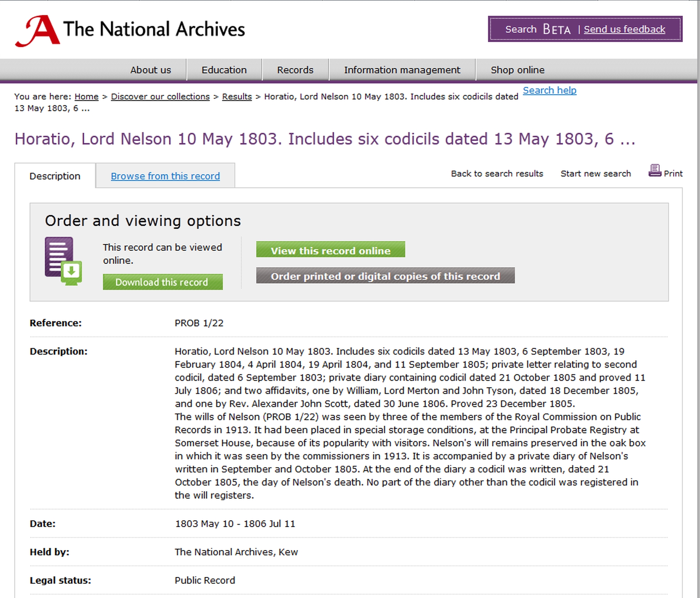Click The National Archives logo
The width and height of the screenshot is (700, 598).
point(130,31)
